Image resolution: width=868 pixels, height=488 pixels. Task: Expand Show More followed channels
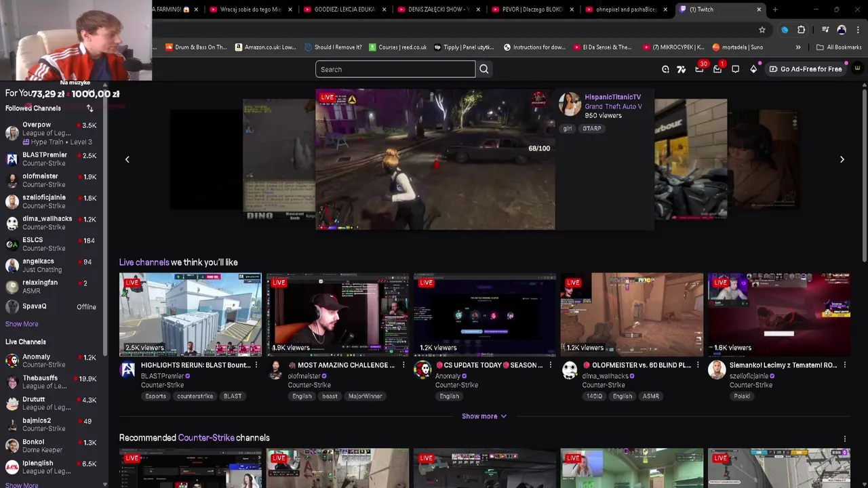(22, 324)
